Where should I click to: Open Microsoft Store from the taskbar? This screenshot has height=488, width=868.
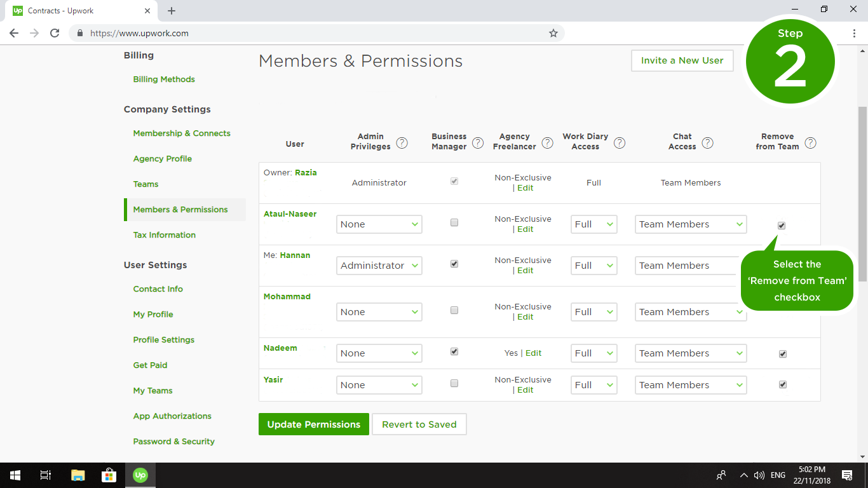point(109,475)
